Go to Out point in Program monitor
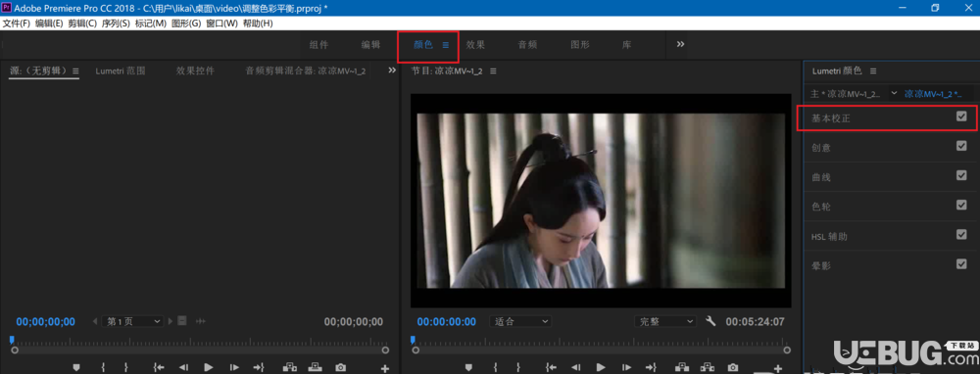The image size is (980, 374). [x=652, y=367]
